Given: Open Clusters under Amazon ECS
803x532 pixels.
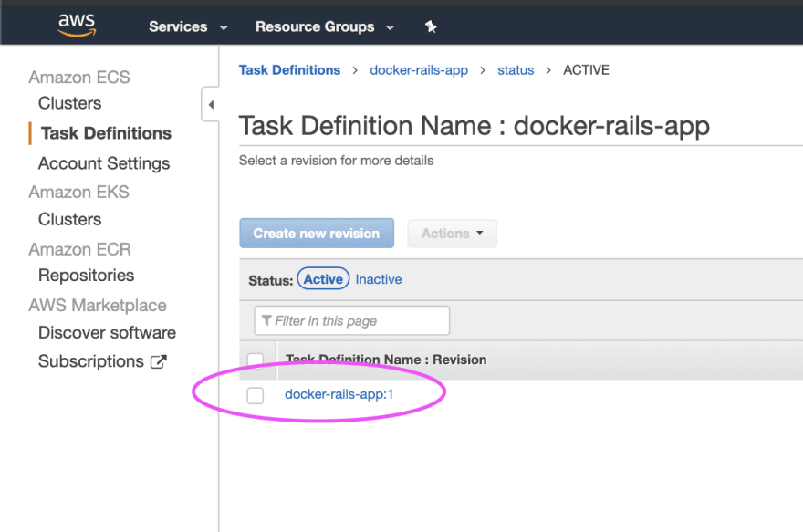Looking at the screenshot, I should tap(69, 103).
